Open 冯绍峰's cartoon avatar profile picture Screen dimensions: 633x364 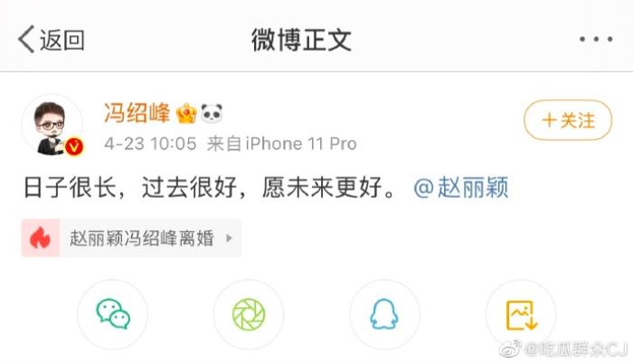[x=52, y=126]
